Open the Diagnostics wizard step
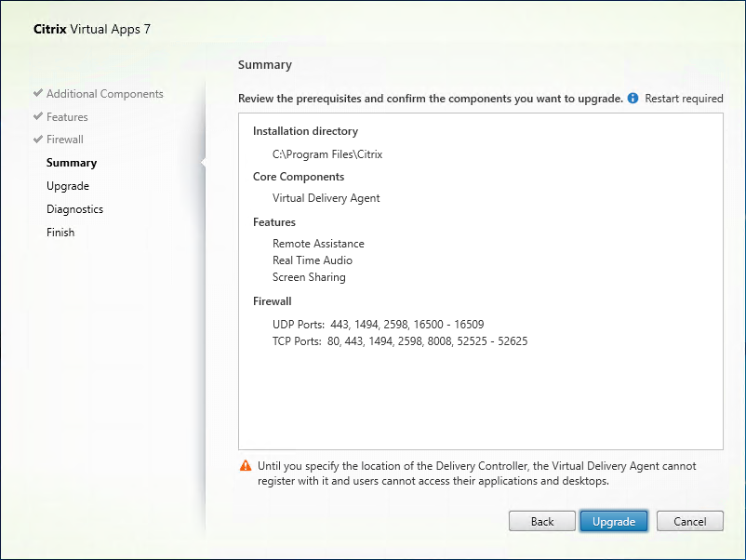 pyautogui.click(x=74, y=209)
